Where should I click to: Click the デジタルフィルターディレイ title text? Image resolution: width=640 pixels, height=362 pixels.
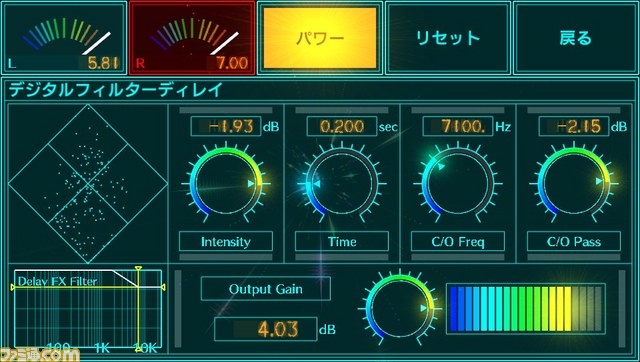(116, 90)
